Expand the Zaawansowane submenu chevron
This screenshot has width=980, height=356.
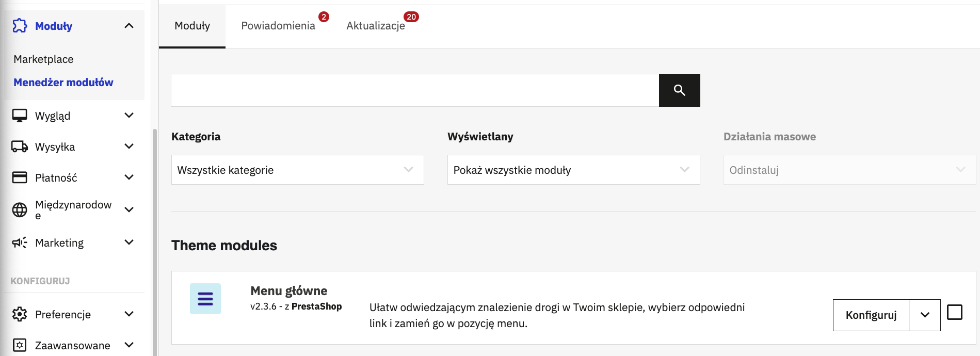pyautogui.click(x=129, y=345)
